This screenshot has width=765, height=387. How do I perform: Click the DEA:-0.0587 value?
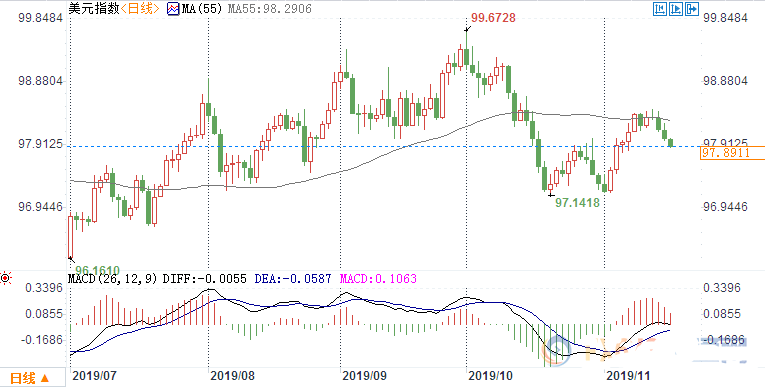coord(293,279)
